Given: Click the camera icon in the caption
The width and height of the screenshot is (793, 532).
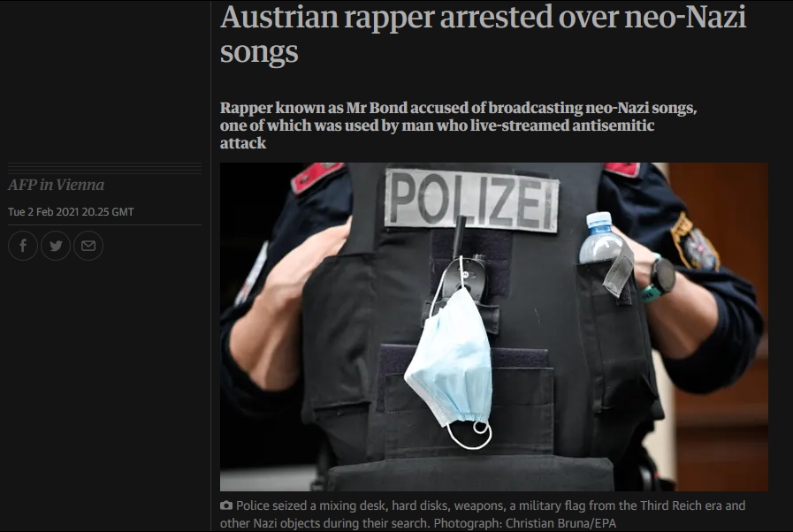Looking at the screenshot, I should tap(226, 505).
